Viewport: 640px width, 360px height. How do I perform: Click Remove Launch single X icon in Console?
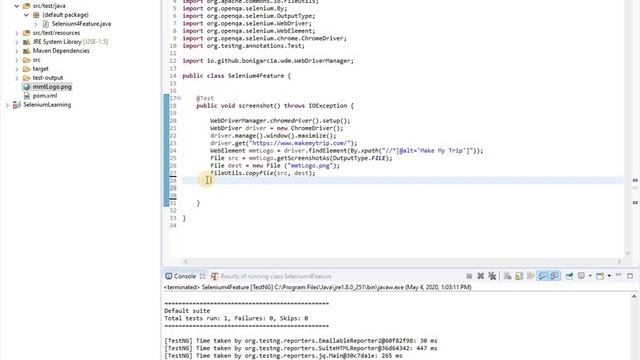[x=480, y=276]
